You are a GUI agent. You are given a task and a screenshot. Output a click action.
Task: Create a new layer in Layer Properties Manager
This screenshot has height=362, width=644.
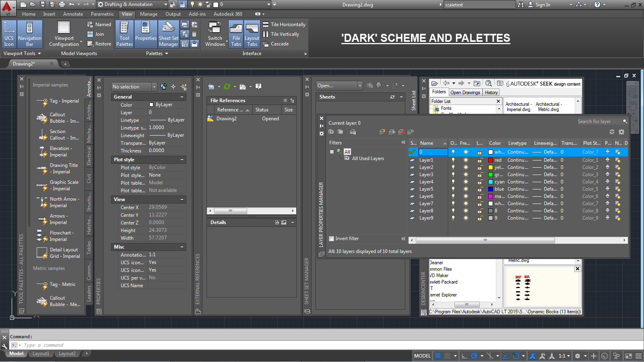coord(382,132)
